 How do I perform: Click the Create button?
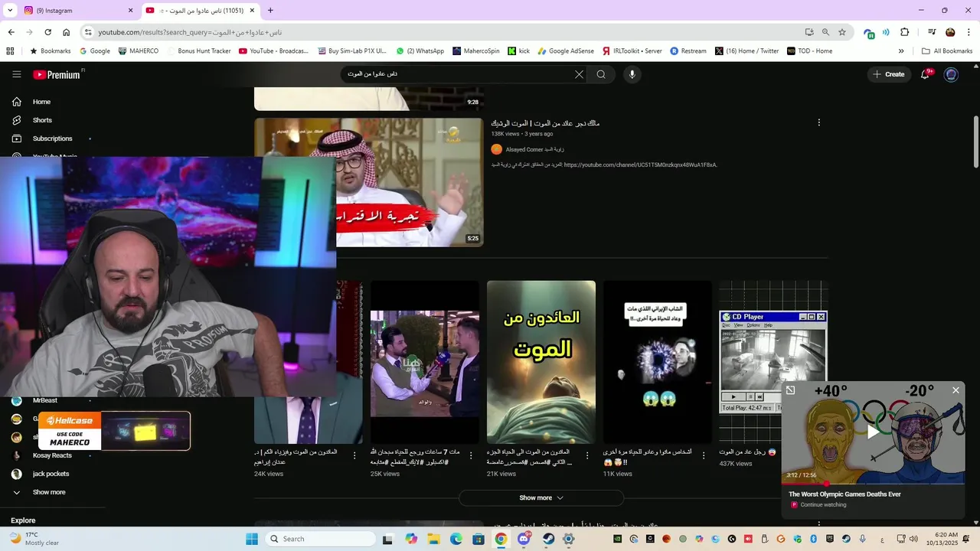pos(888,74)
